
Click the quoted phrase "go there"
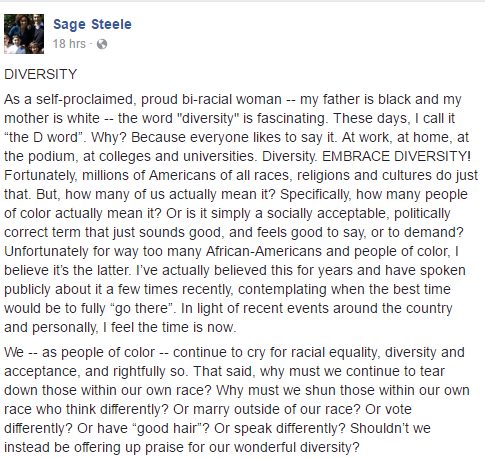coord(142,308)
